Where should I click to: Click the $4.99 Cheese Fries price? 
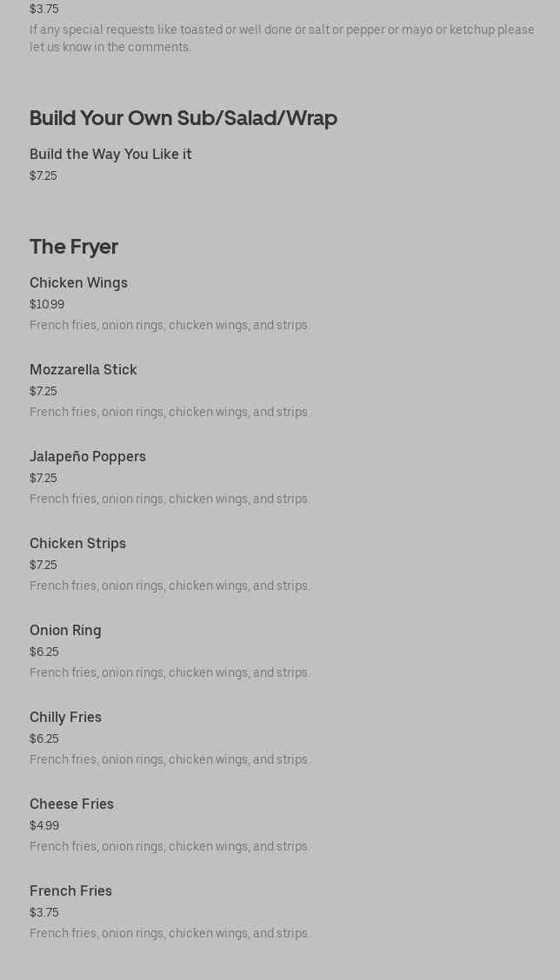(44, 826)
